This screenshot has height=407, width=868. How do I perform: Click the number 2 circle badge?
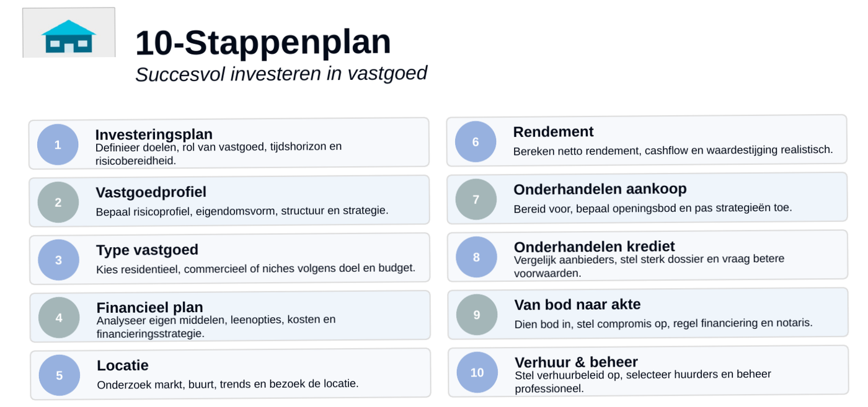click(x=58, y=202)
